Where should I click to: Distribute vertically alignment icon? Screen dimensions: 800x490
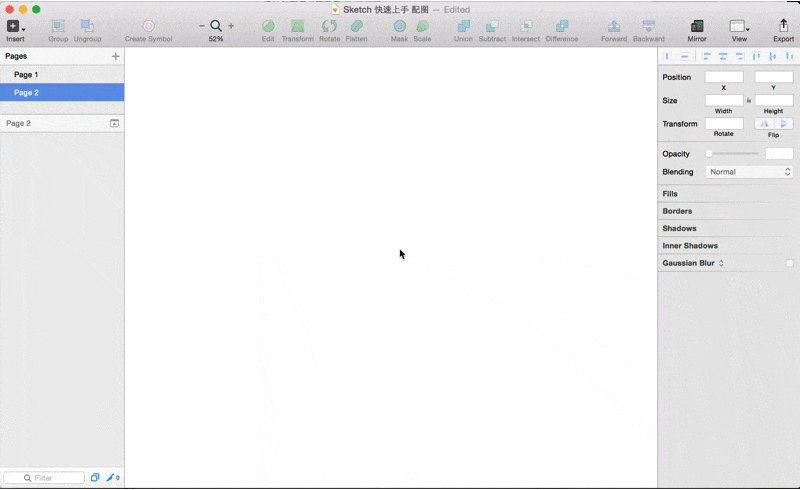(x=685, y=56)
